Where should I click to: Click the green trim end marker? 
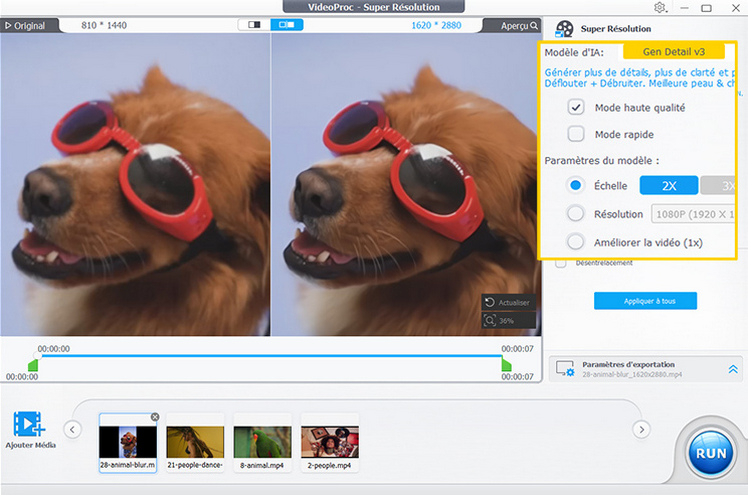pyautogui.click(x=506, y=366)
